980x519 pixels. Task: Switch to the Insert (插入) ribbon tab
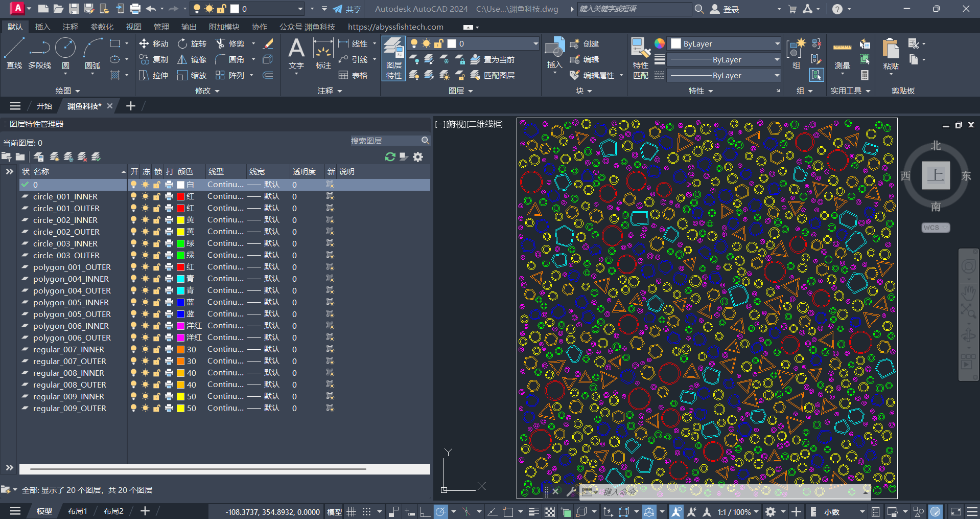click(42, 27)
